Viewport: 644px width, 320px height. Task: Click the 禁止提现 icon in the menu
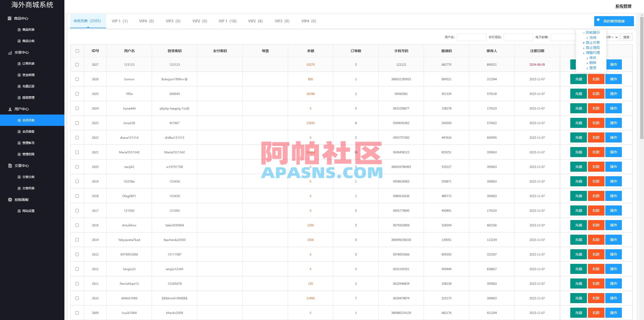point(584,48)
